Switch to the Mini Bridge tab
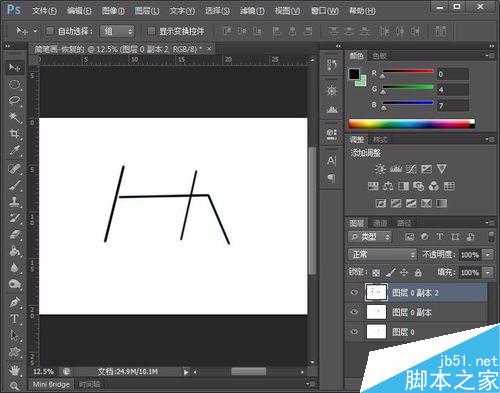This screenshot has height=393, width=500. click(51, 384)
